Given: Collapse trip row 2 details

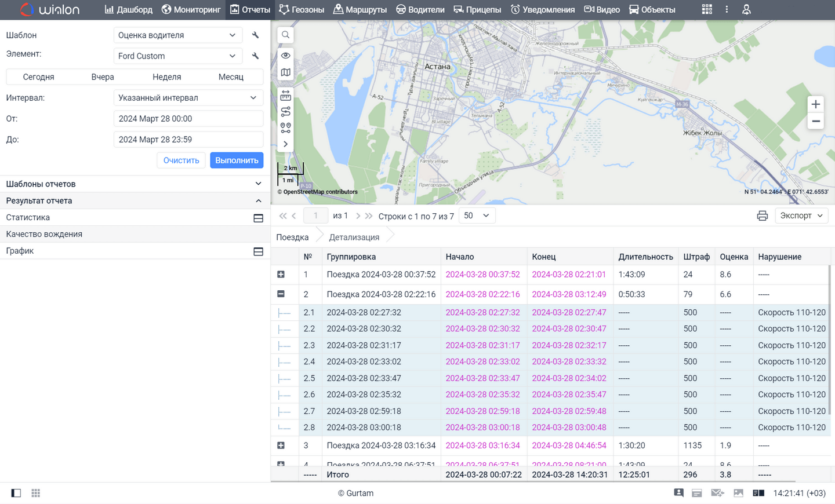Looking at the screenshot, I should click(x=281, y=294).
